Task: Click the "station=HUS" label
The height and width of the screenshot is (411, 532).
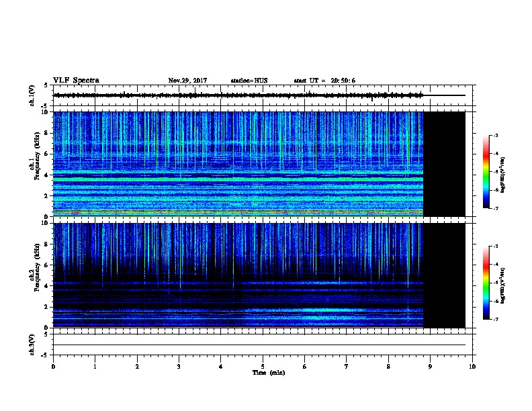Action: pos(249,81)
